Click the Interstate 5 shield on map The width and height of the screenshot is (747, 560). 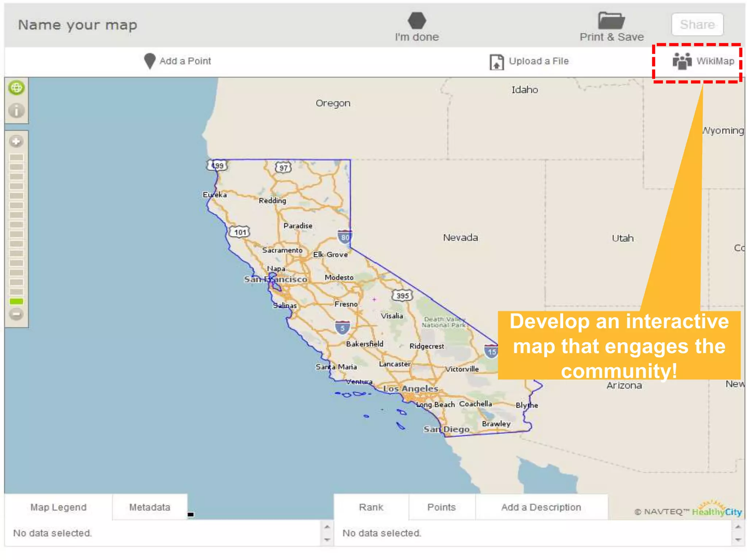(342, 327)
